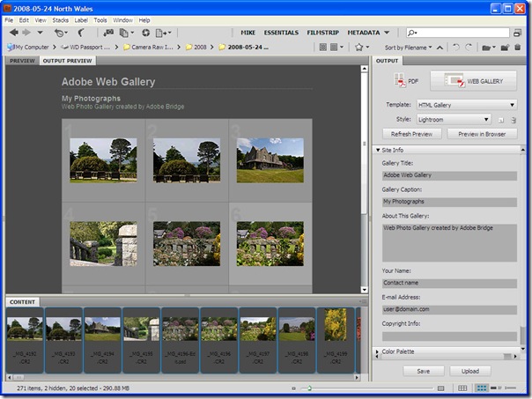Open the Label menu
The height and width of the screenshot is (399, 532).
(x=81, y=20)
